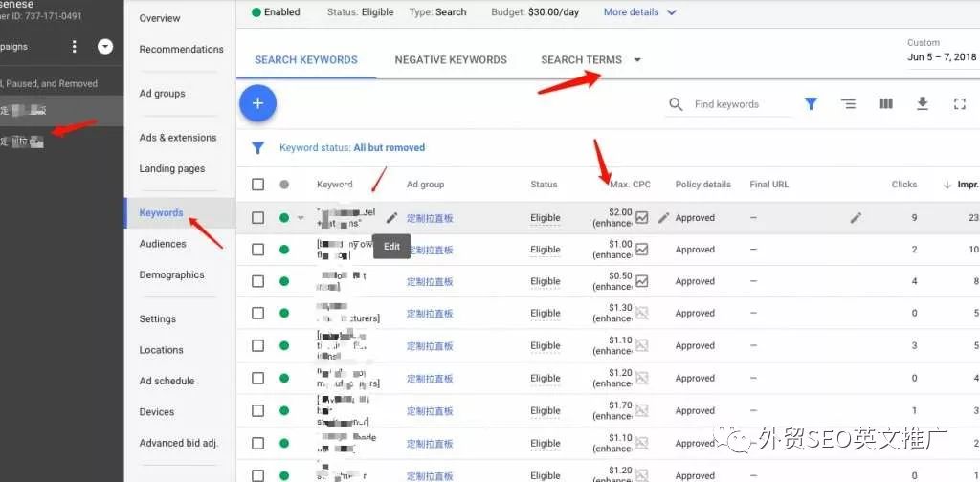Switch to the Negative Keywords tab
This screenshot has width=980, height=482.
tap(451, 60)
